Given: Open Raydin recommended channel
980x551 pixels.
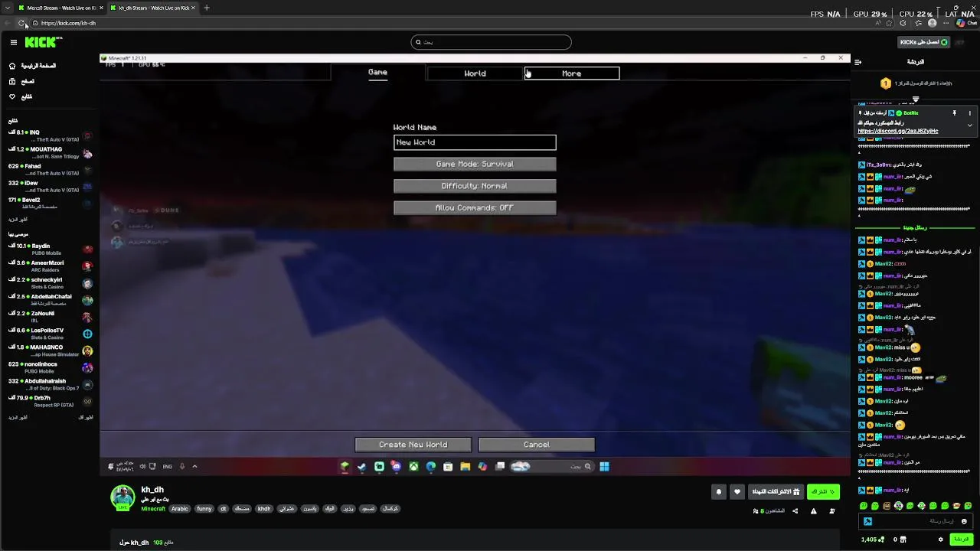Looking at the screenshot, I should click(50, 249).
